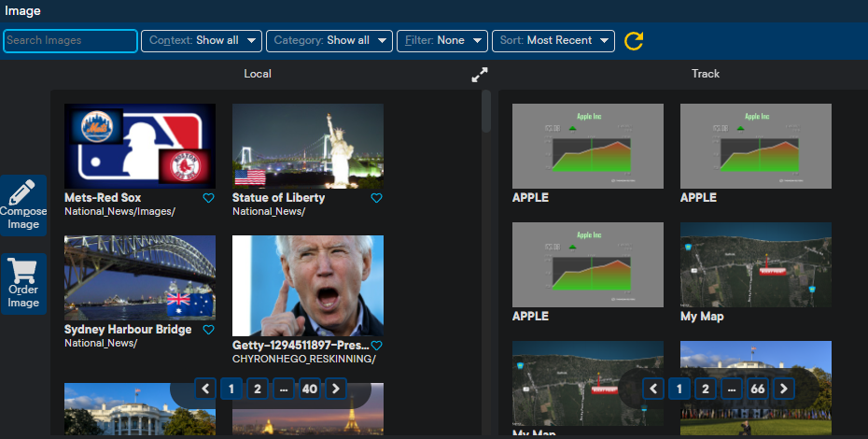Jump to page 40 in Local list
868x439 pixels.
309,389
